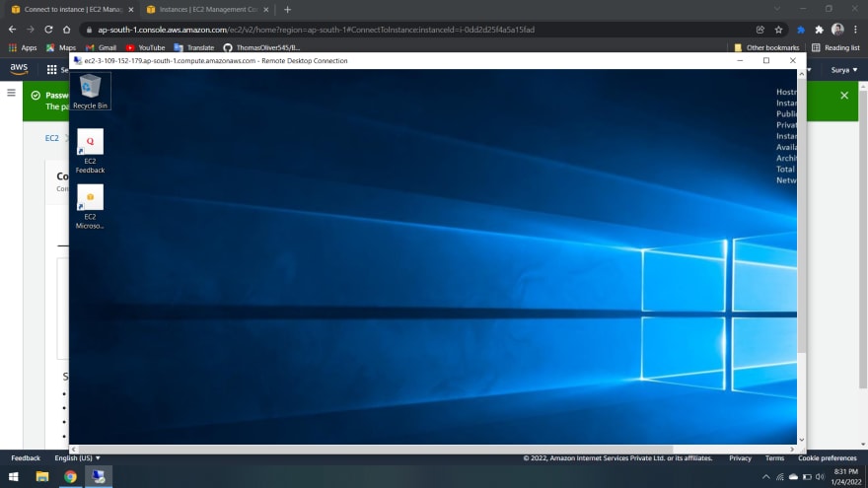Select Remote Desktop Connection taskbar icon

(x=99, y=476)
